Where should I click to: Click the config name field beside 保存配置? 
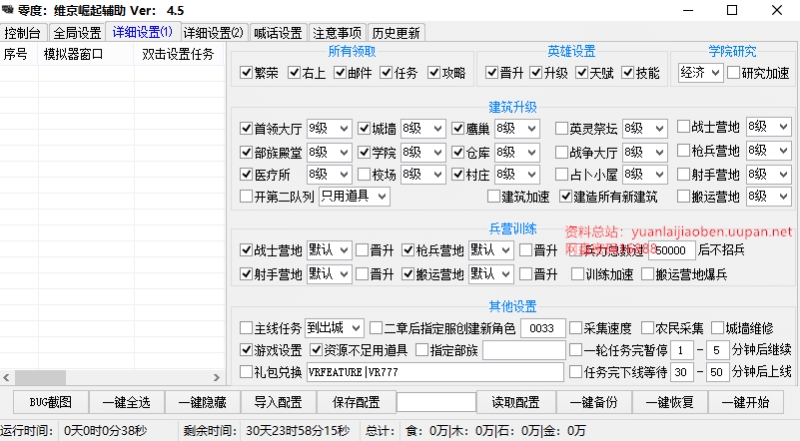coord(436,402)
